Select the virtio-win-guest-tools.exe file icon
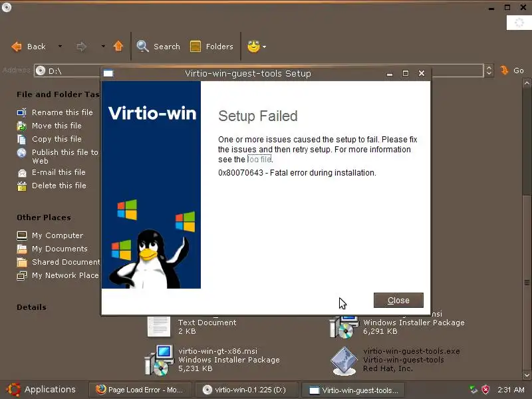This screenshot has height=399, width=532. click(x=344, y=360)
